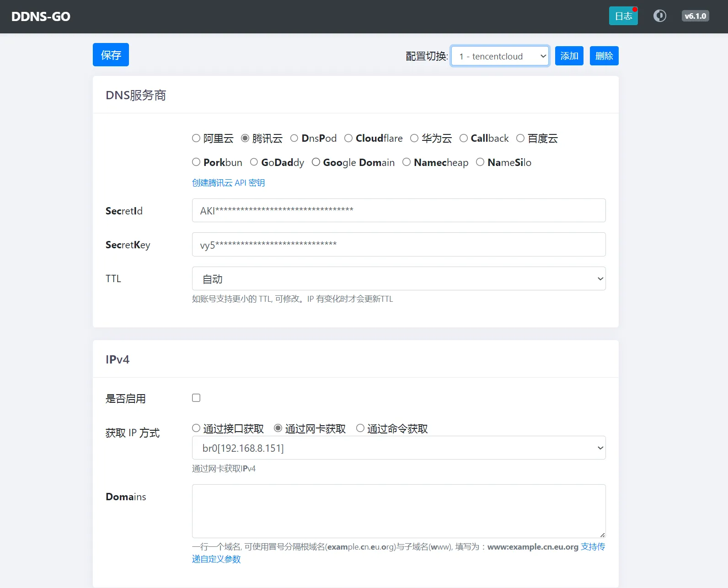Viewport: 728px width, 588px height.
Task: Focus the SecretId input field
Action: (399, 210)
